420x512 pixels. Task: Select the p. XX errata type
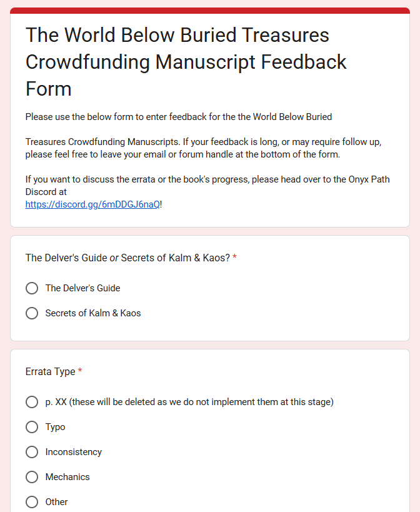click(x=32, y=402)
